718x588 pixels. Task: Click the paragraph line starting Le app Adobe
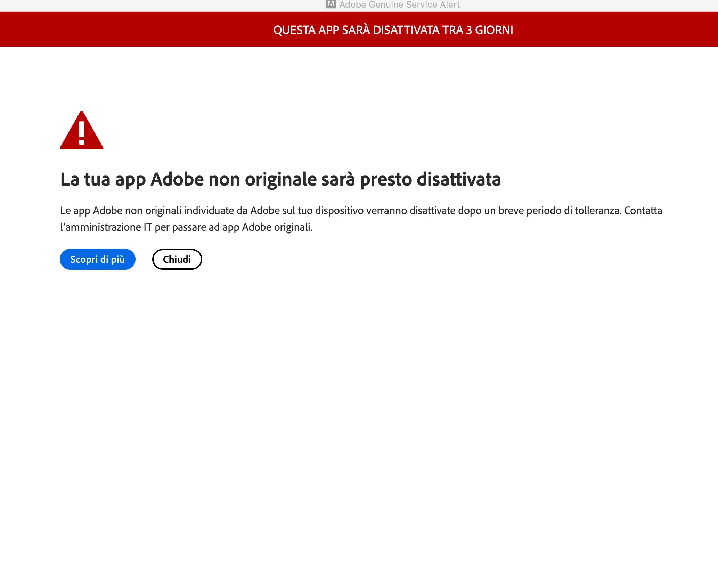(x=361, y=211)
